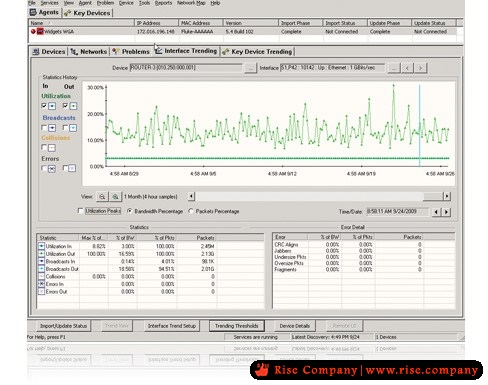Switch to the Key Device Trending tab
The image size is (488, 385).
pos(257,52)
